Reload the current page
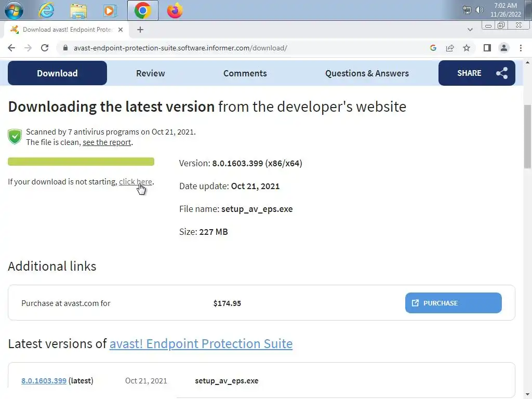Viewport: 532px width, 399px height. pos(45,48)
